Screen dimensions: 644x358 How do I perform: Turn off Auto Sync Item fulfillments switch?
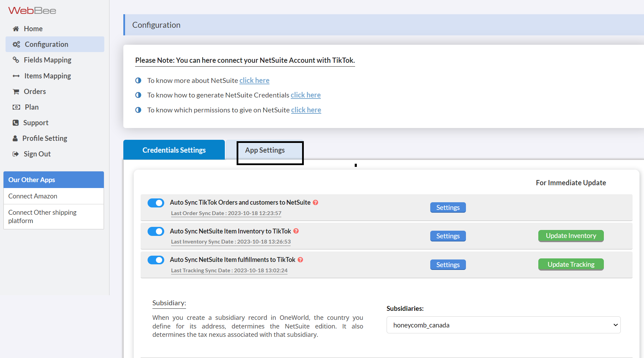point(156,260)
